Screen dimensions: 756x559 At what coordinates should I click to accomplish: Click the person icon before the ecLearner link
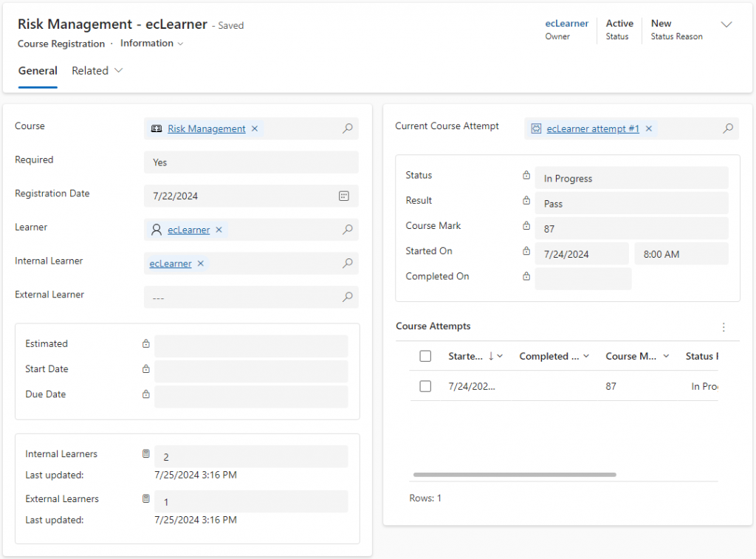(x=157, y=230)
